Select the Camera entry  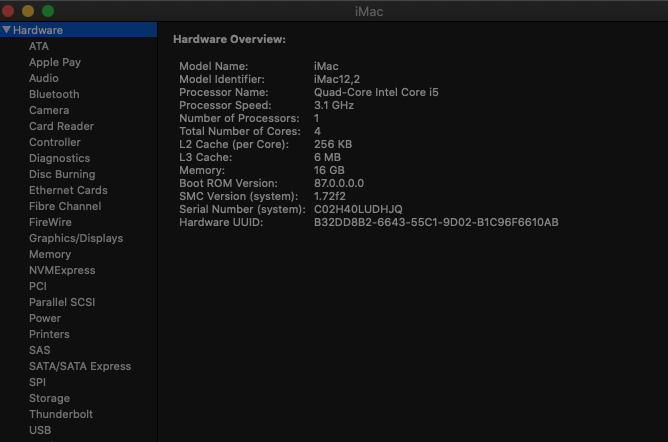tap(49, 110)
